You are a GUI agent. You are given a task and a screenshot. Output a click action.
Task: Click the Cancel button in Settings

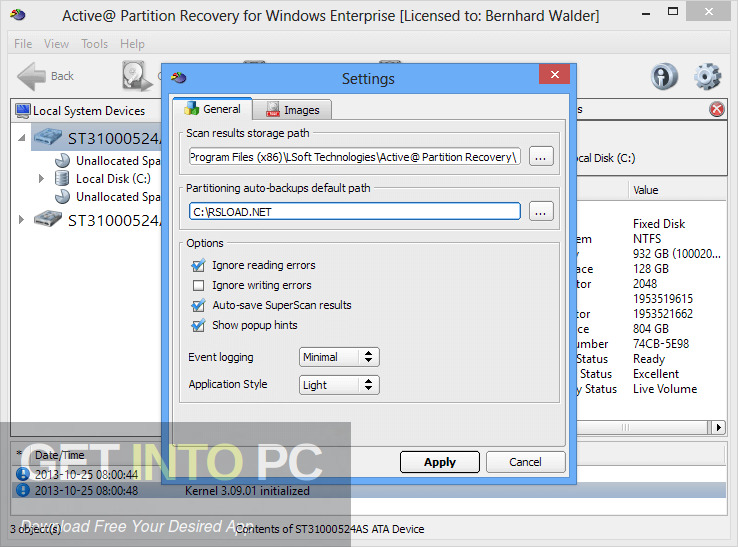tap(525, 462)
